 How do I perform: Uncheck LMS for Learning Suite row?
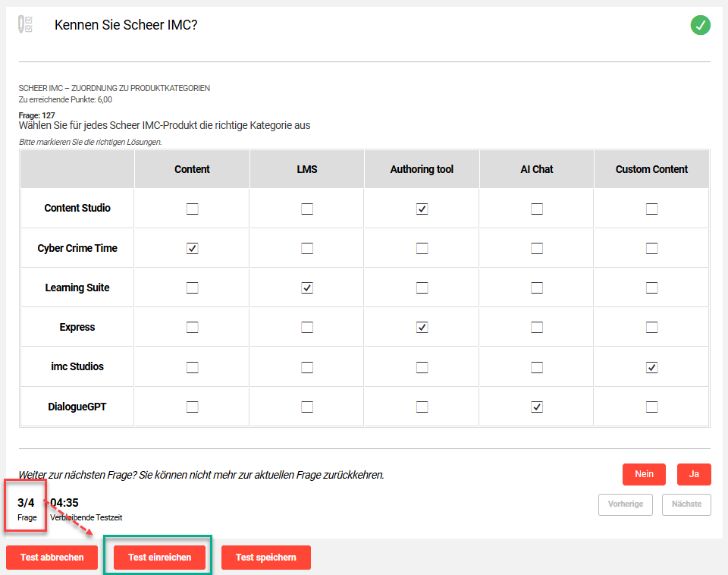pos(307,288)
